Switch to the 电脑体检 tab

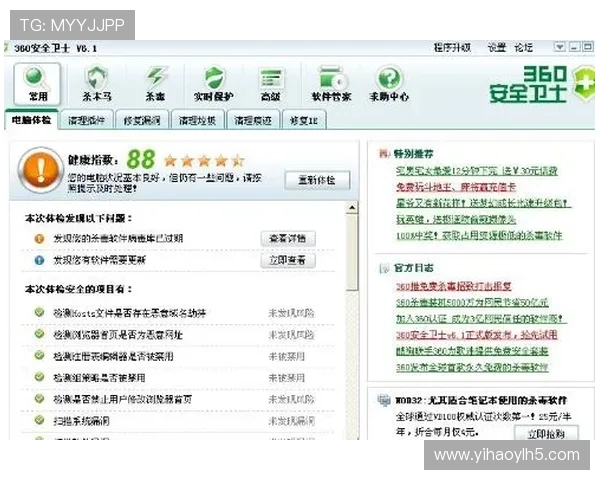tap(31, 120)
